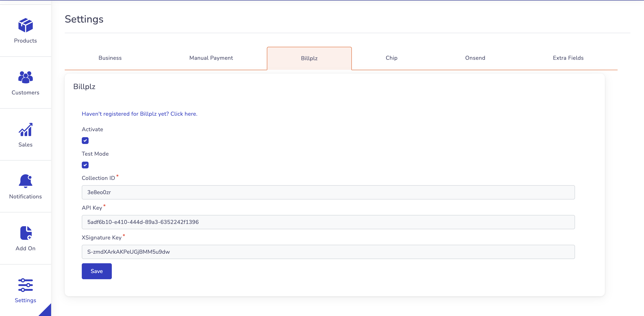This screenshot has width=644, height=316.
Task: Click the Collection ID label
Action: point(99,178)
